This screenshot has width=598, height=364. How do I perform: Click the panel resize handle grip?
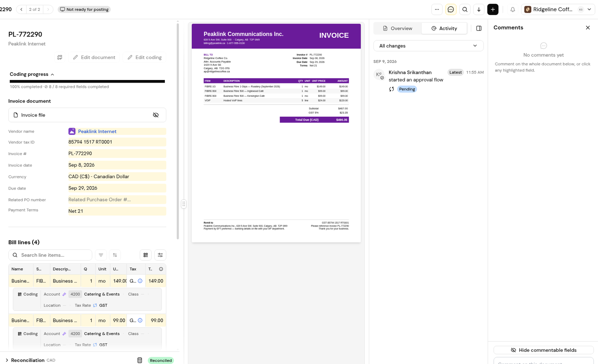coord(184,204)
